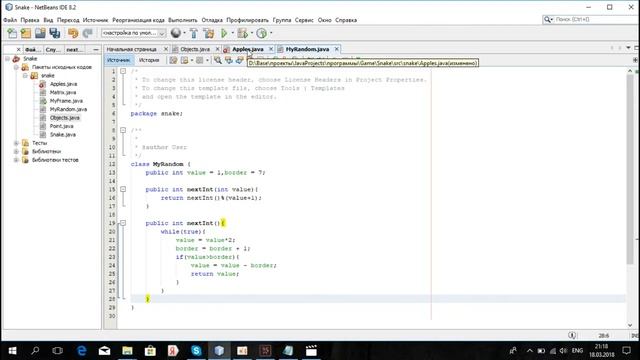Switch to the История view button
Viewport: 640px width, 360px height.
[x=149, y=60]
